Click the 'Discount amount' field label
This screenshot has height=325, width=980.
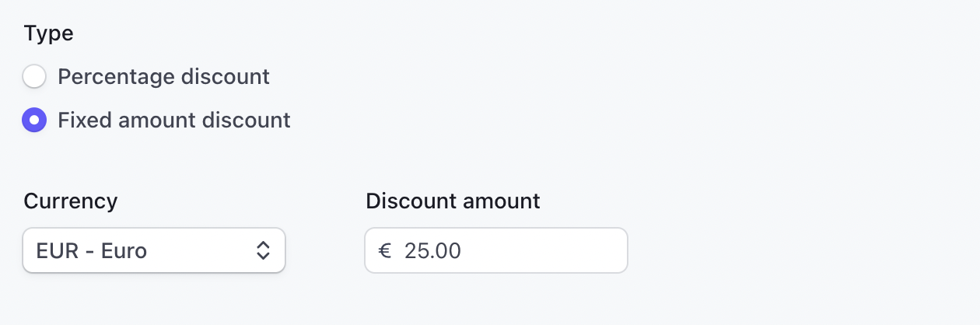tap(453, 201)
